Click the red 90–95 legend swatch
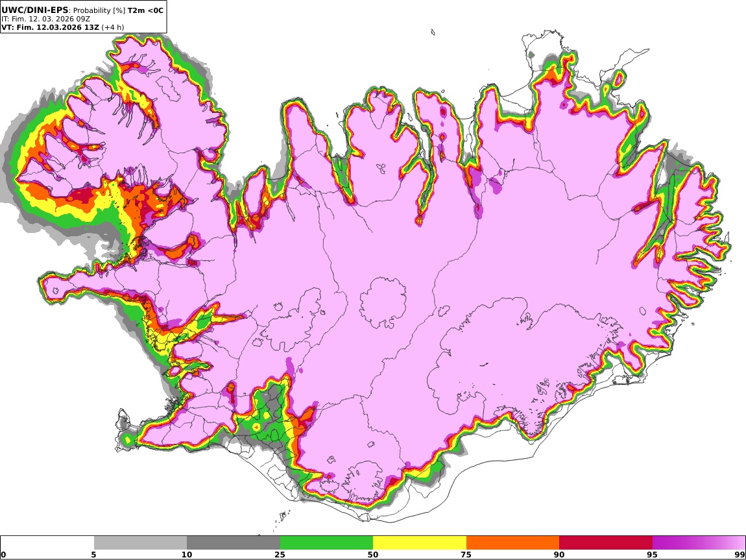This screenshot has height=560, width=746. [606, 542]
